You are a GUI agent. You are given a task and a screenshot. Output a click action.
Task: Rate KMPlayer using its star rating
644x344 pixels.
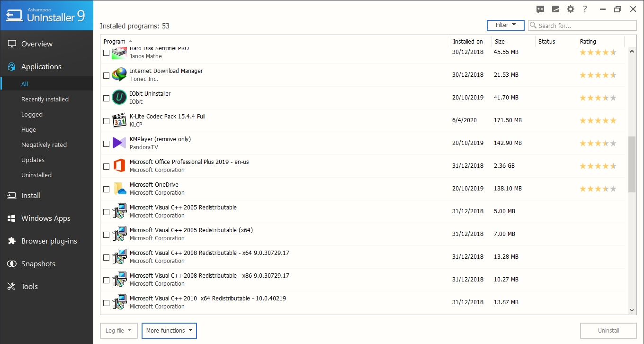tap(598, 144)
